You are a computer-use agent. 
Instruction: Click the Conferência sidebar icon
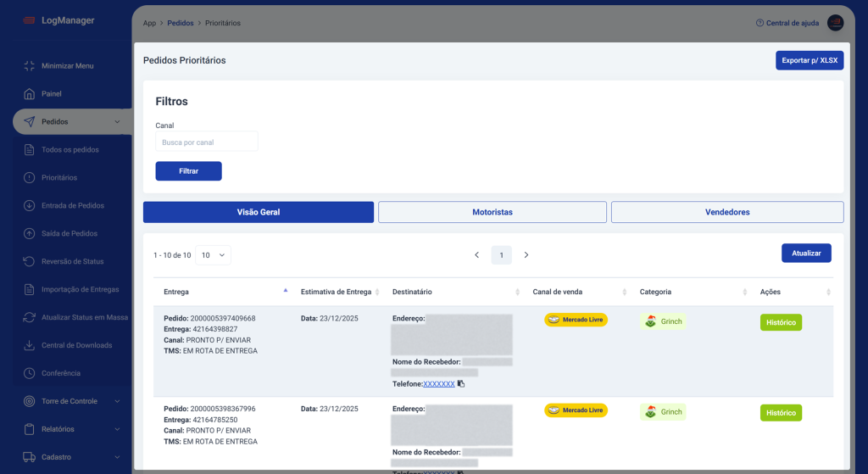coord(29,374)
